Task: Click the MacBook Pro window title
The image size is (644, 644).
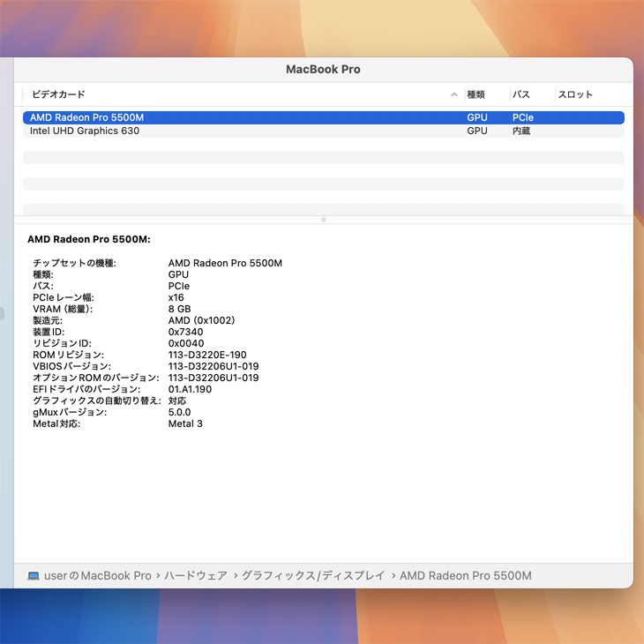Action: pos(323,70)
